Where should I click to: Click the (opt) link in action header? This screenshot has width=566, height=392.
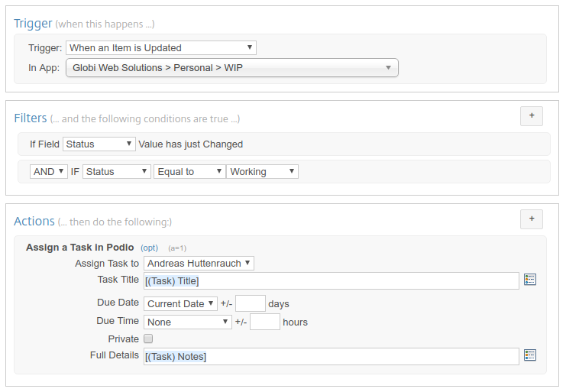[149, 248]
